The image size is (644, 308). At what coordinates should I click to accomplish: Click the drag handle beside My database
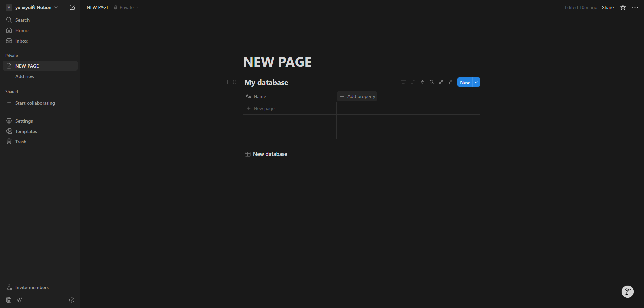(x=234, y=82)
